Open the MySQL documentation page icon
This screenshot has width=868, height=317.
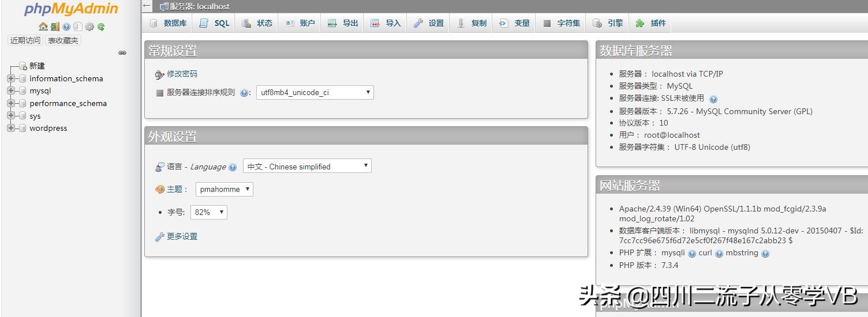(x=78, y=27)
